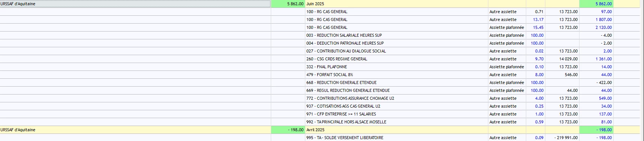The width and height of the screenshot is (644, 141).
Task: Click the green 5 862.00 amount cell
Action: coord(288,4)
